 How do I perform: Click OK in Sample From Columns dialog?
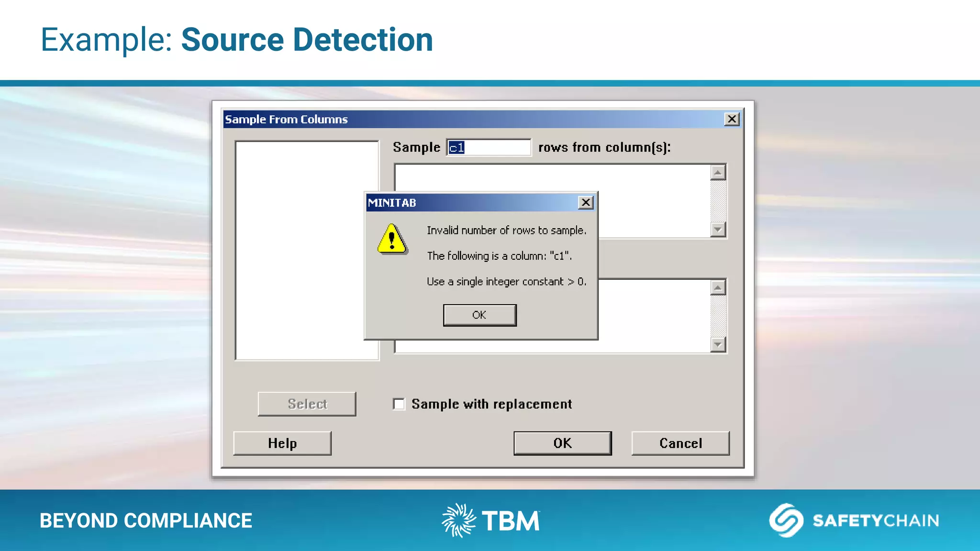(x=563, y=443)
